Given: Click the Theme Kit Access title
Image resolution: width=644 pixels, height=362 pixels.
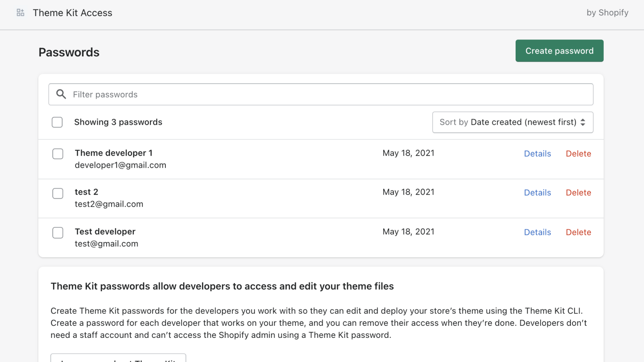Looking at the screenshot, I should (x=72, y=13).
